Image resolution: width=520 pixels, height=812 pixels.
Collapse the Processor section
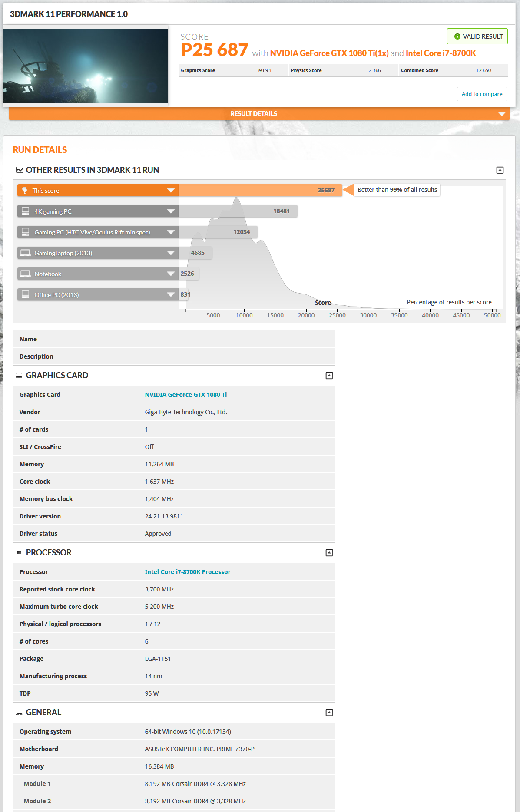click(329, 553)
